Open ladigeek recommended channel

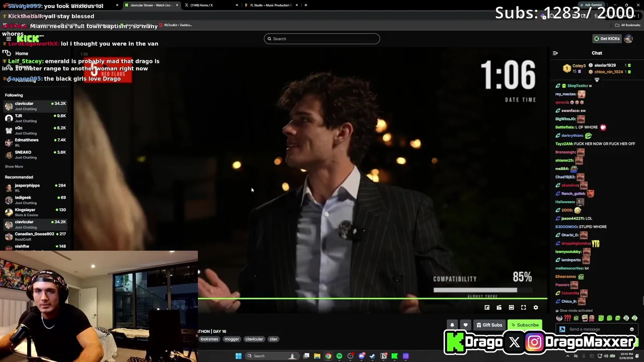pos(35,200)
